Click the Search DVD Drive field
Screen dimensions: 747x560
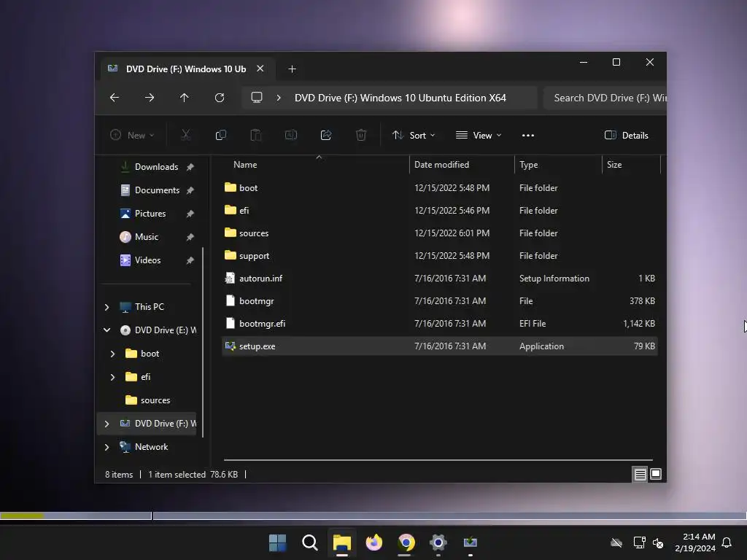(x=605, y=98)
